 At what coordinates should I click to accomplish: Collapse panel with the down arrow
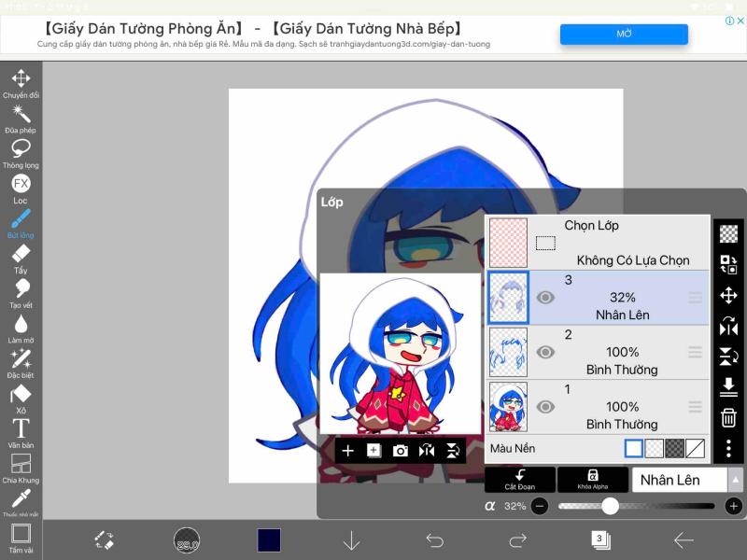[x=351, y=540]
